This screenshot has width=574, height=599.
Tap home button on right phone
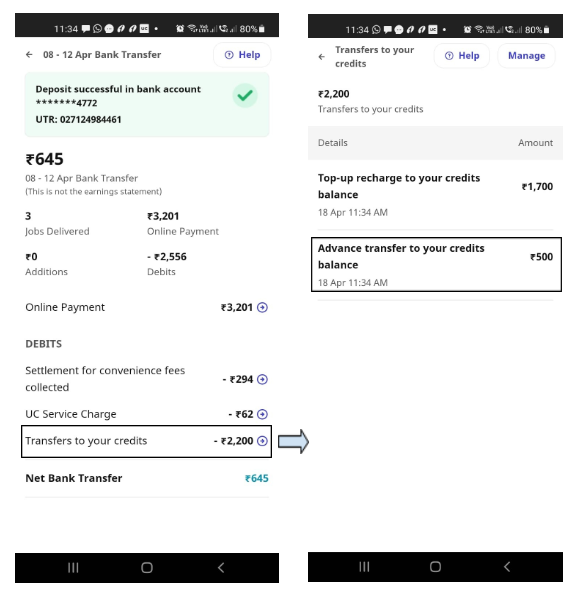[x=435, y=567]
